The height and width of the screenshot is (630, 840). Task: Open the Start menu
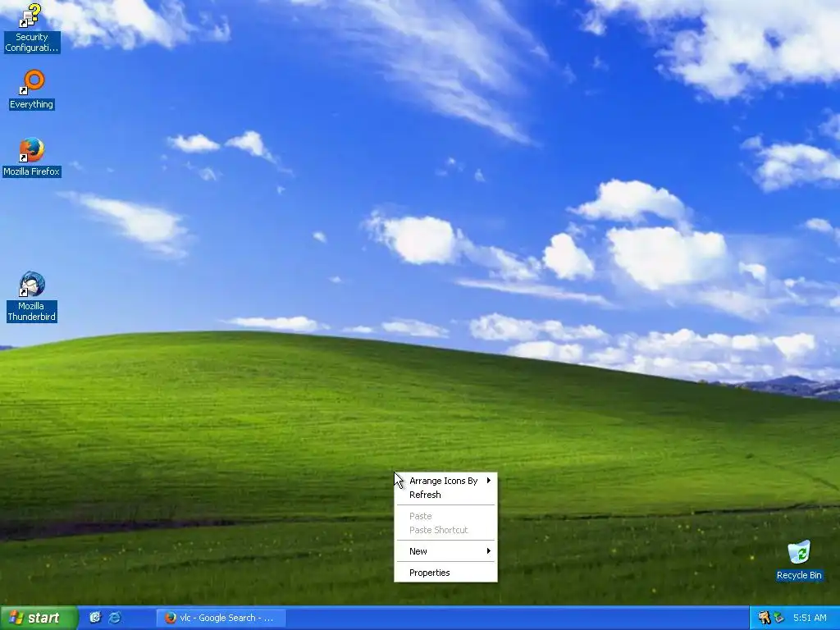[x=39, y=618]
